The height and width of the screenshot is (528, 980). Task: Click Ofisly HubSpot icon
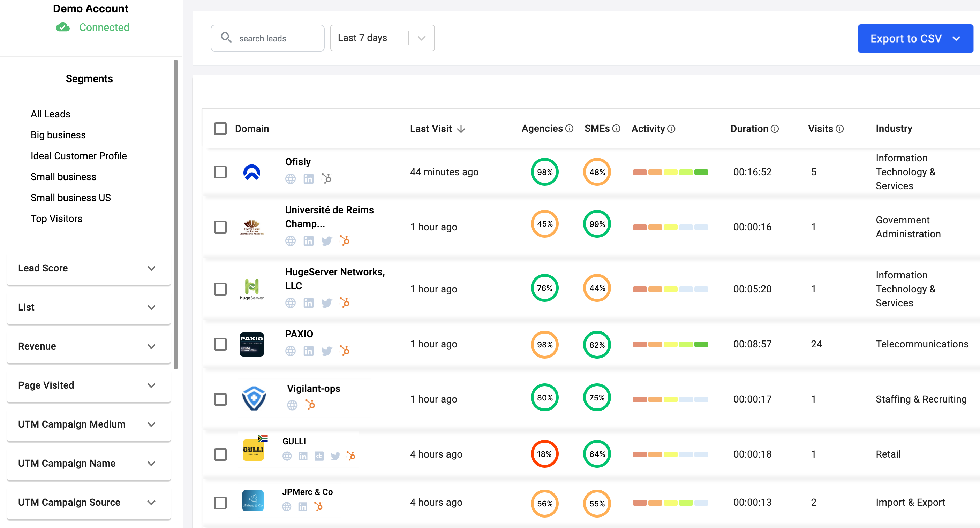(326, 178)
